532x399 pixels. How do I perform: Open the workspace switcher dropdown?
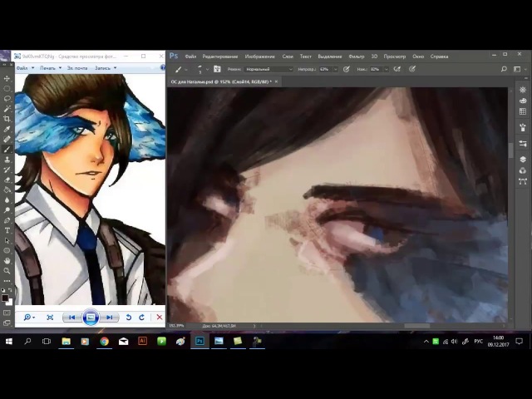pos(519,69)
